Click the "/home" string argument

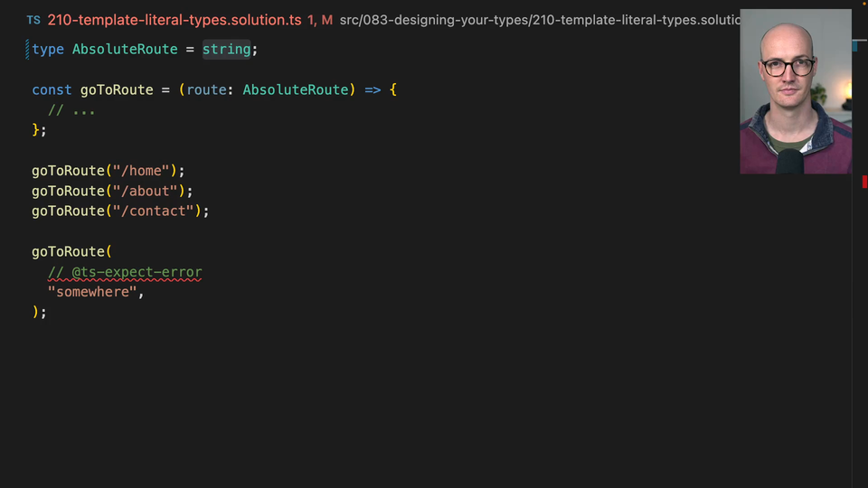[x=142, y=171]
